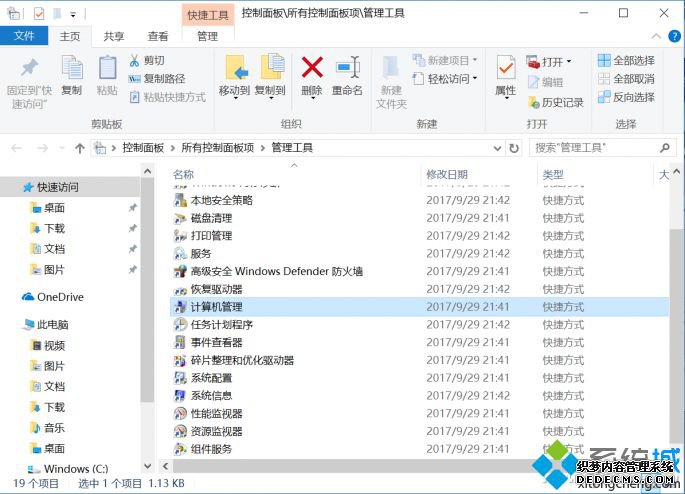Click the 复制路径 button
Screen dimensions: 685x494
pyautogui.click(x=157, y=79)
